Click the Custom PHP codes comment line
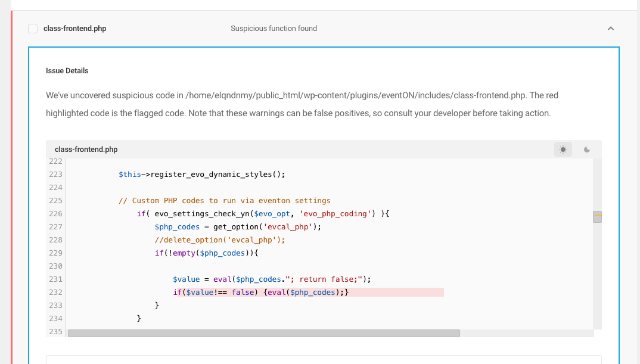 225,201
